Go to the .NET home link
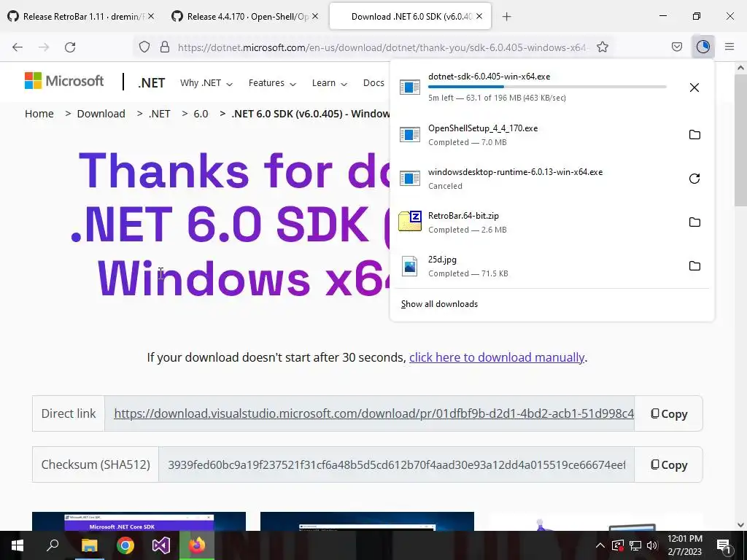 (x=152, y=83)
